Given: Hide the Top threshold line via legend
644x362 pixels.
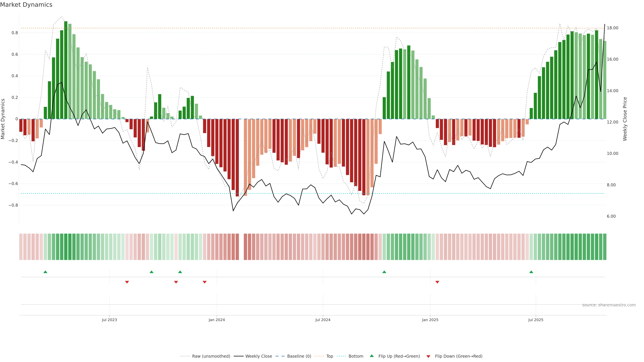Looking at the screenshot, I should 330,356.
